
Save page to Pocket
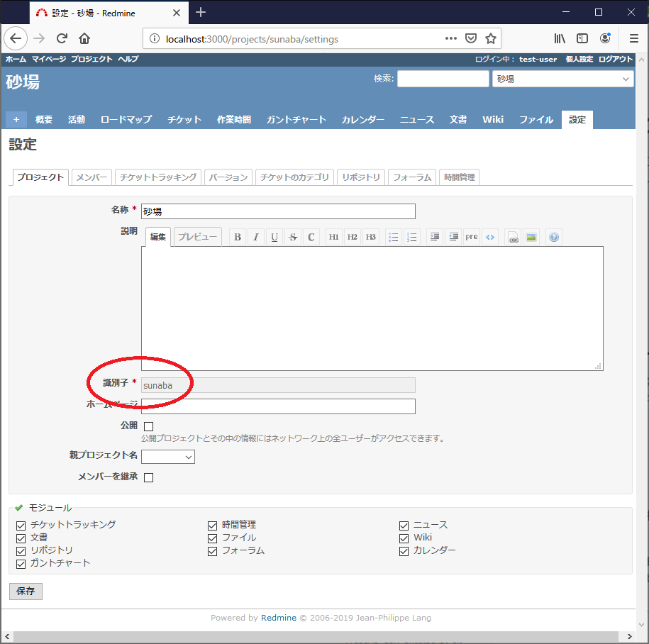point(470,38)
